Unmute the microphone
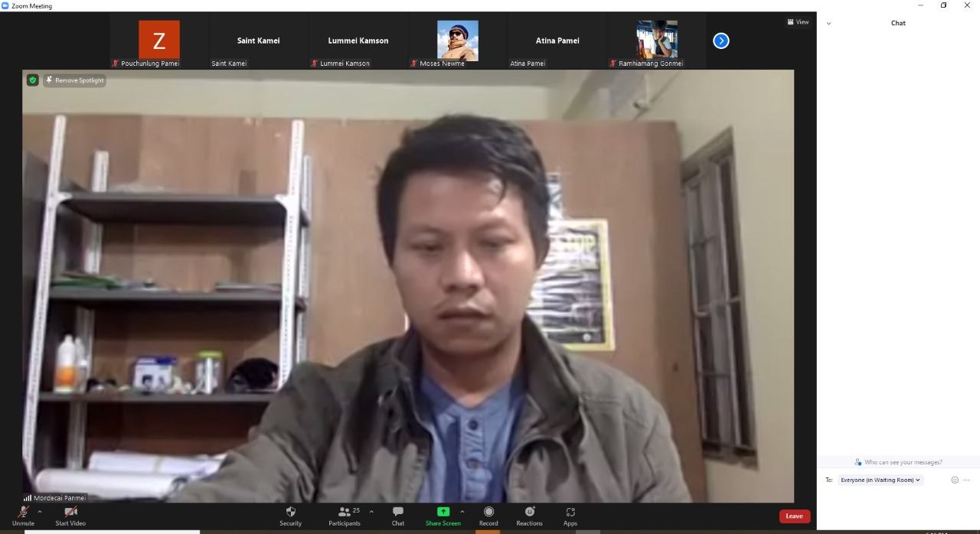The height and width of the screenshot is (534, 980). click(23, 512)
